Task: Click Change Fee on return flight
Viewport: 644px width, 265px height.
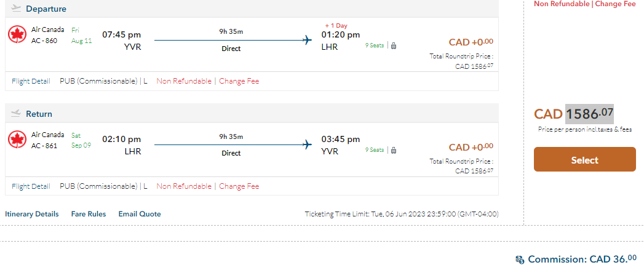Action: (239, 186)
